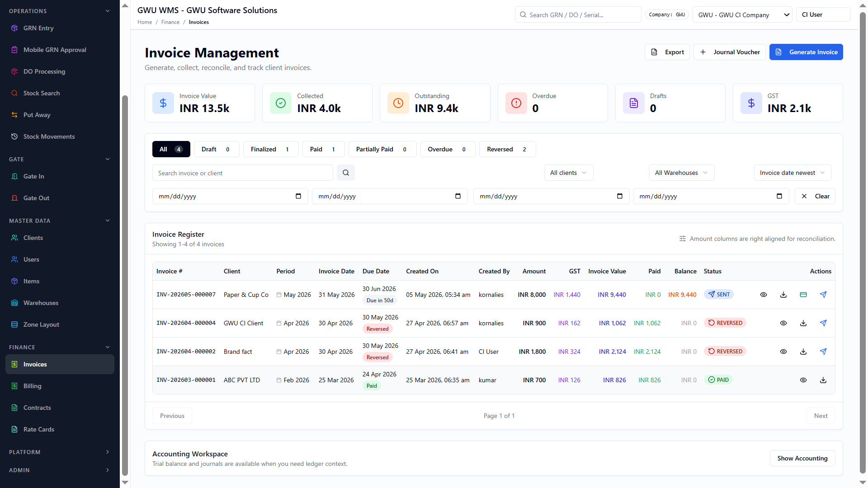View invoice INV-202604-000002 with eye icon
The width and height of the screenshot is (868, 488).
[x=783, y=352]
